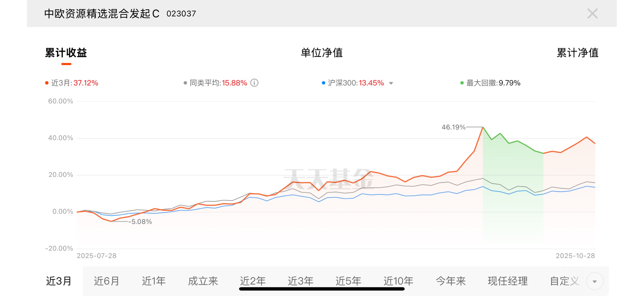Expand the time range dropdown circle button
Image resolution: width=644 pixels, height=296 pixels.
pyautogui.click(x=594, y=281)
